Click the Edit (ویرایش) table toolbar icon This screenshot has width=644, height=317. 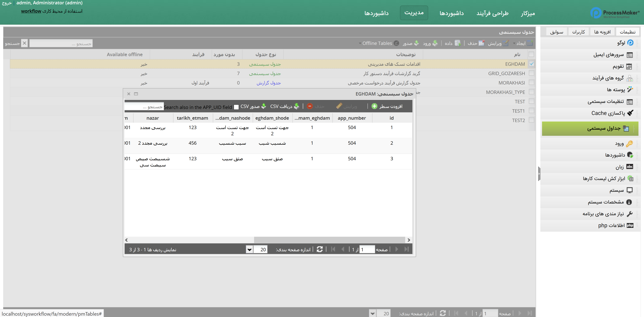(x=505, y=43)
